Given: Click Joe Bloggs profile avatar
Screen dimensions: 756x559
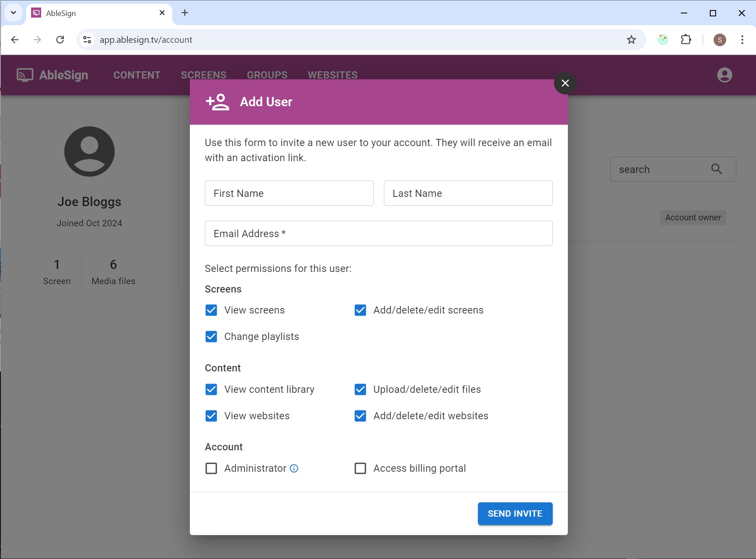Looking at the screenshot, I should pyautogui.click(x=89, y=152).
